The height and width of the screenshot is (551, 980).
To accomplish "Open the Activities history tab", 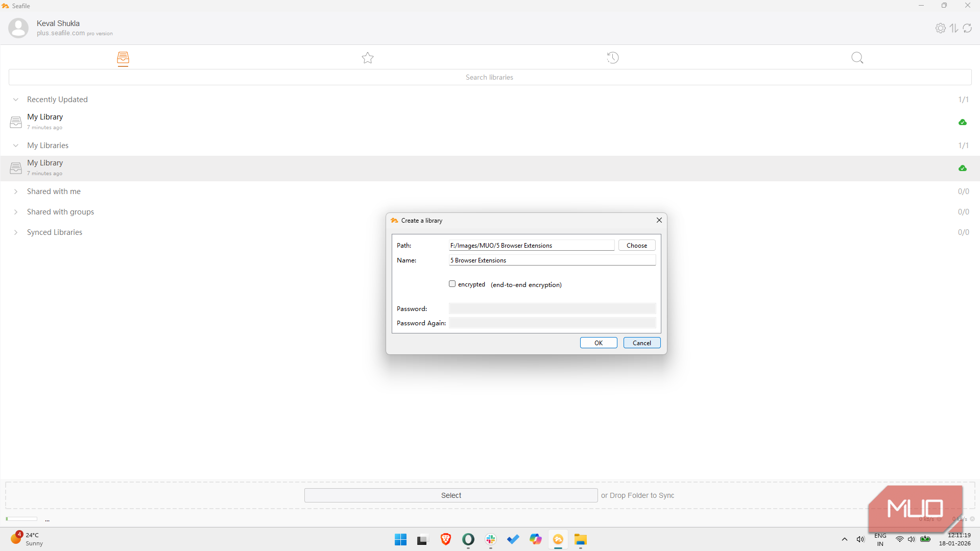I will pos(612,58).
